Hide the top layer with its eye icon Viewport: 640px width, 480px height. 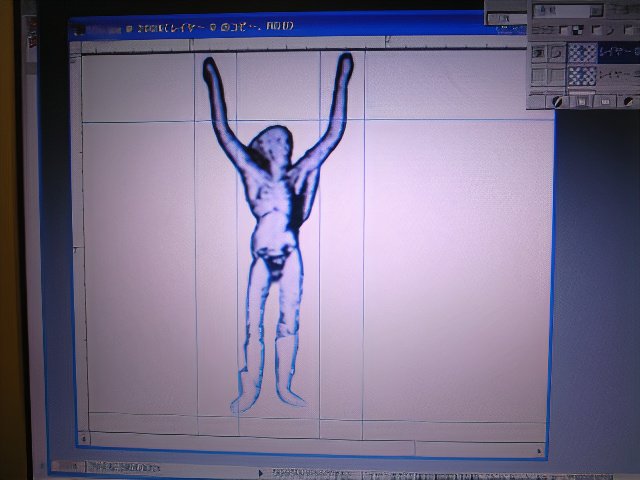538,52
